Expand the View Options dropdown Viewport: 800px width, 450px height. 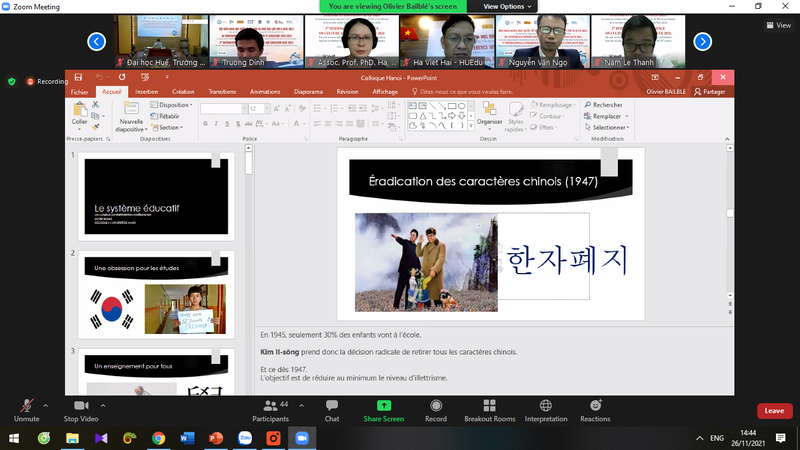point(508,6)
